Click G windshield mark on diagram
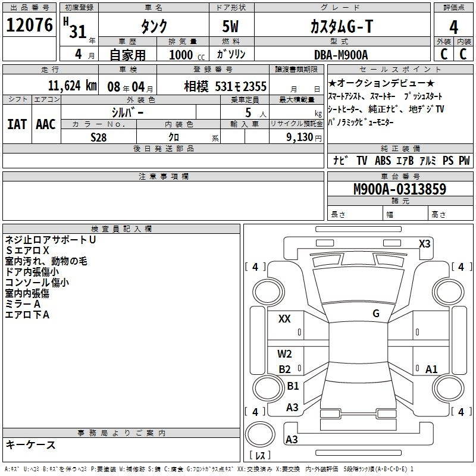This screenshot has width=476, height=476. pos(376,313)
